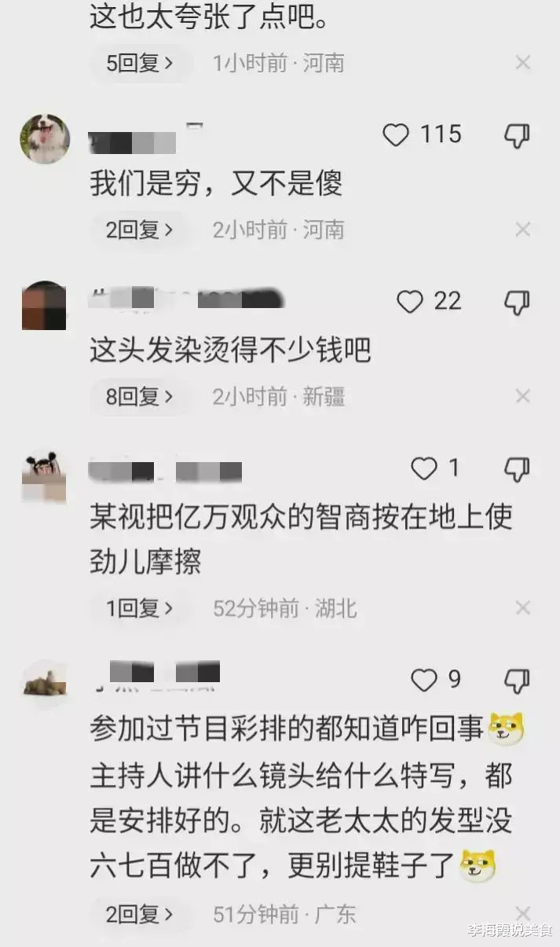
Task: Like the comment with 9 likes
Action: (424, 680)
